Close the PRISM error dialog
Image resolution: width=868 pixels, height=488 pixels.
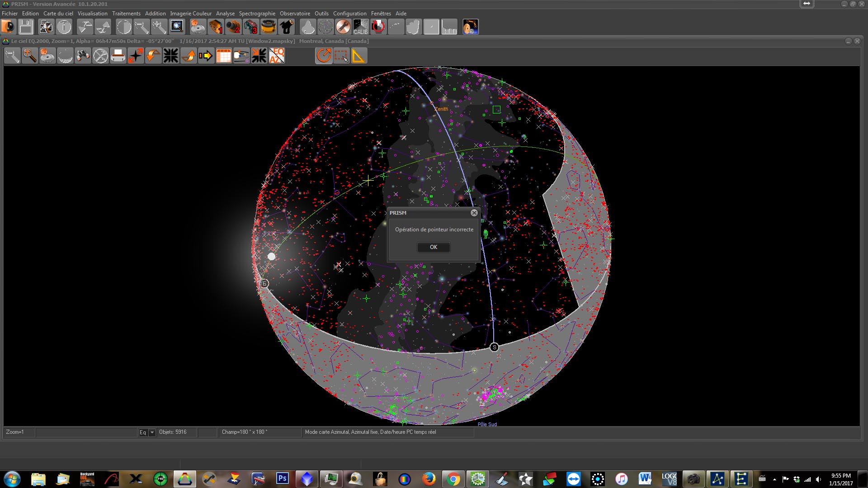tap(474, 213)
